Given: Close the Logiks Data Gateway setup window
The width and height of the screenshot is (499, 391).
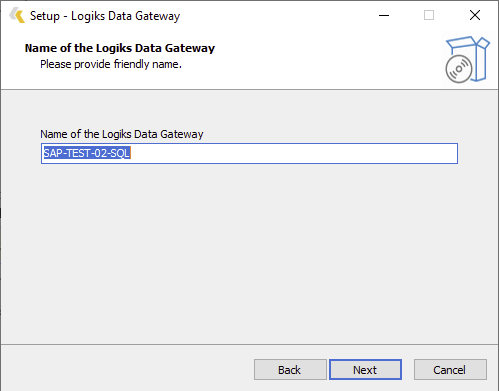Looking at the screenshot, I should coord(475,15).
